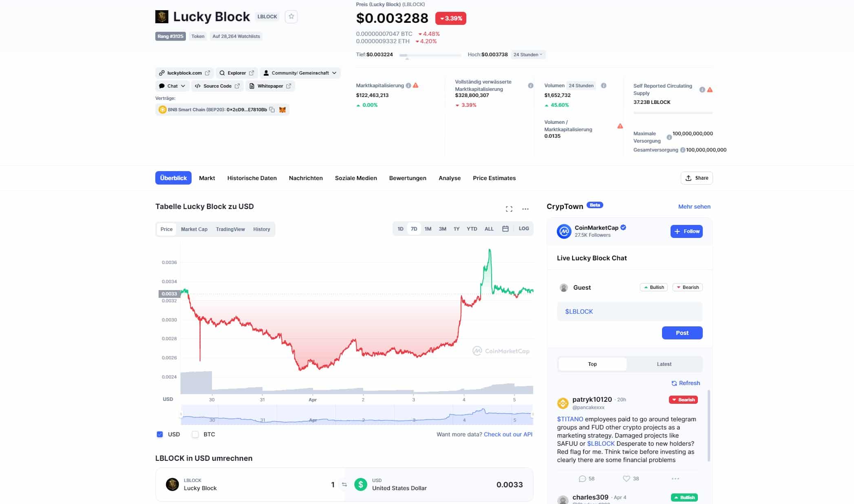Swap LBLOCK and USD converter direction

[344, 484]
